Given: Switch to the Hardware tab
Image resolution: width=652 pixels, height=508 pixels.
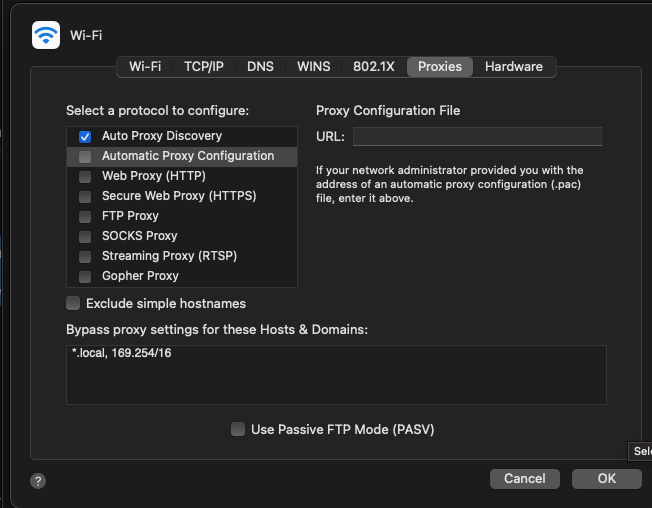Looking at the screenshot, I should pyautogui.click(x=514, y=67).
